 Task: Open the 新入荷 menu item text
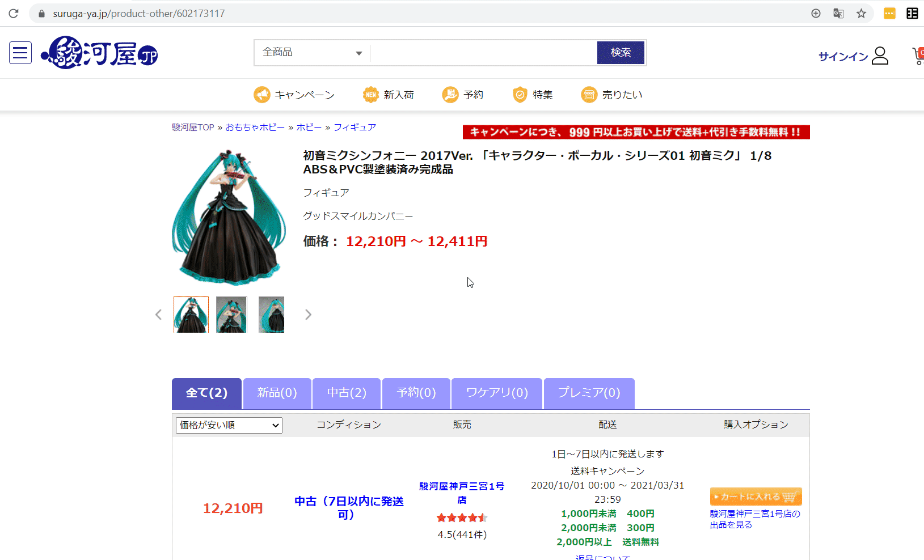point(399,95)
